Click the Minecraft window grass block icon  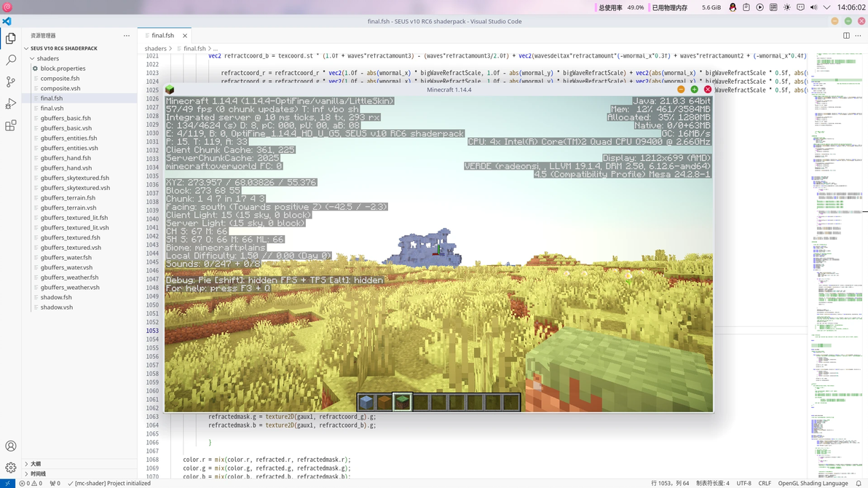coord(170,90)
